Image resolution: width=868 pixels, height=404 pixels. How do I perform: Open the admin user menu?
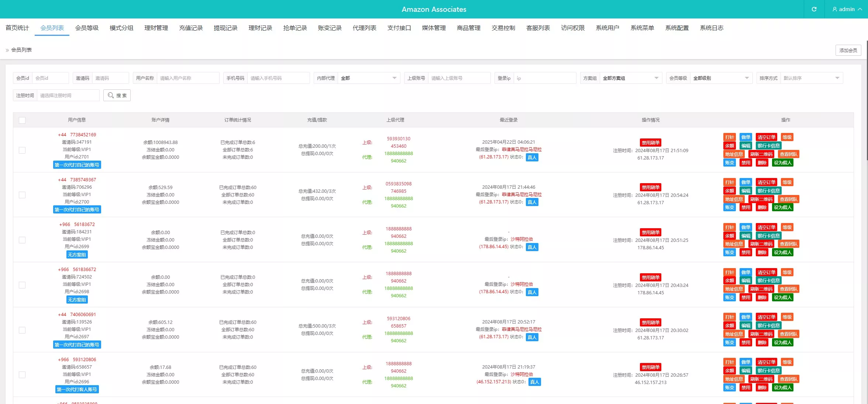click(x=847, y=9)
